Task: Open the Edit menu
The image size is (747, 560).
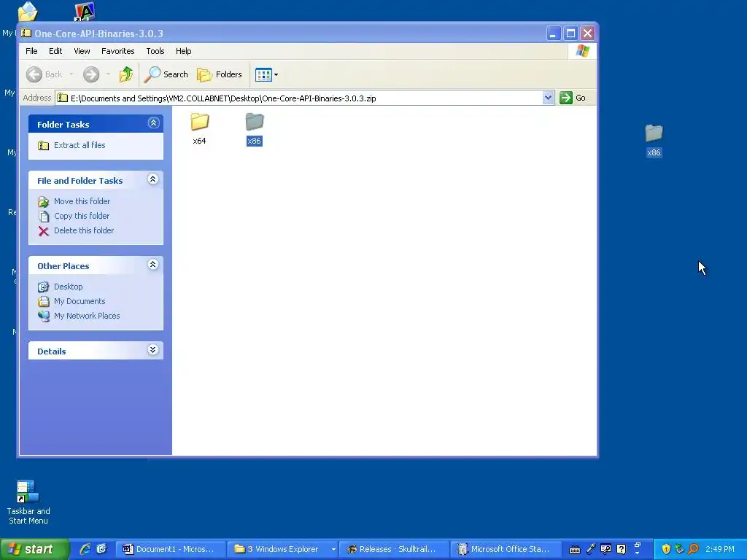Action: tap(55, 51)
